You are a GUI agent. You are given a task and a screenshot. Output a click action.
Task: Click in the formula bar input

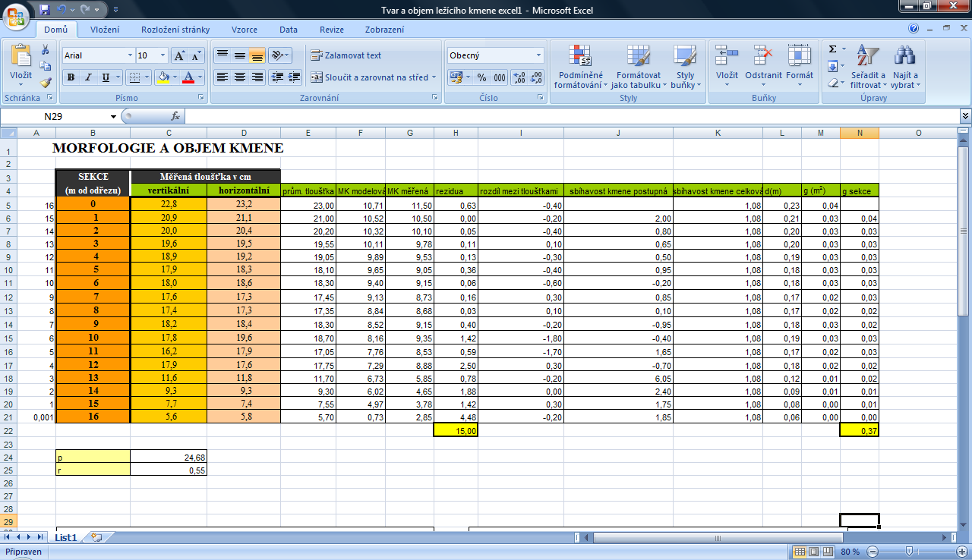click(572, 116)
